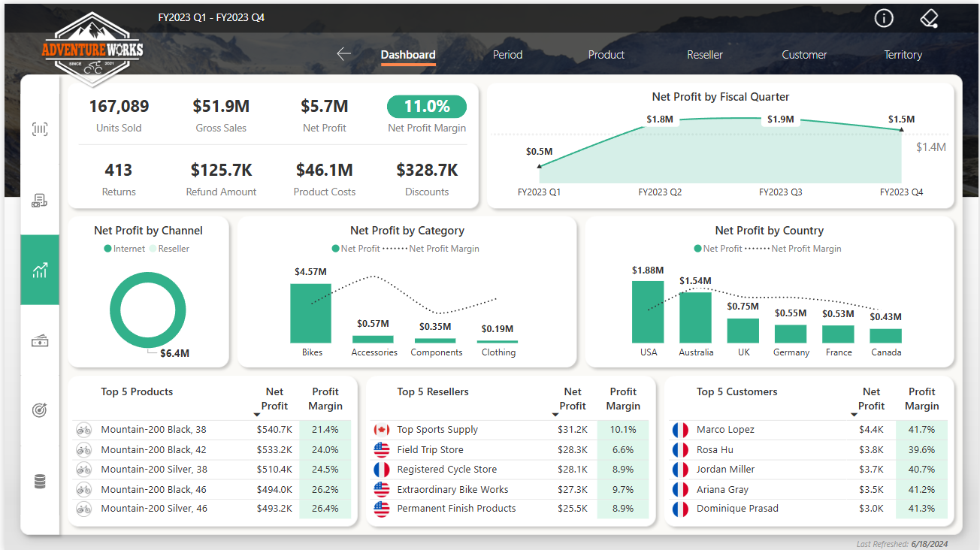
Task: Click France flag beside Jordan Miller
Action: tap(680, 470)
